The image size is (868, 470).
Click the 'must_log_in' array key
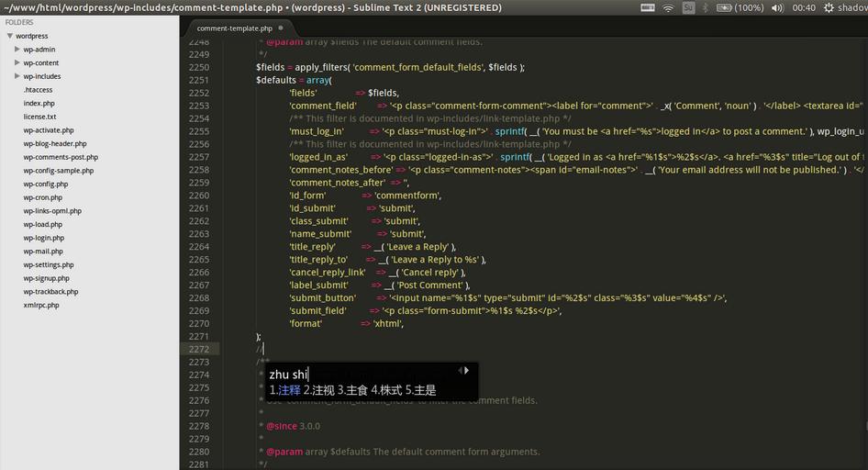pos(317,132)
